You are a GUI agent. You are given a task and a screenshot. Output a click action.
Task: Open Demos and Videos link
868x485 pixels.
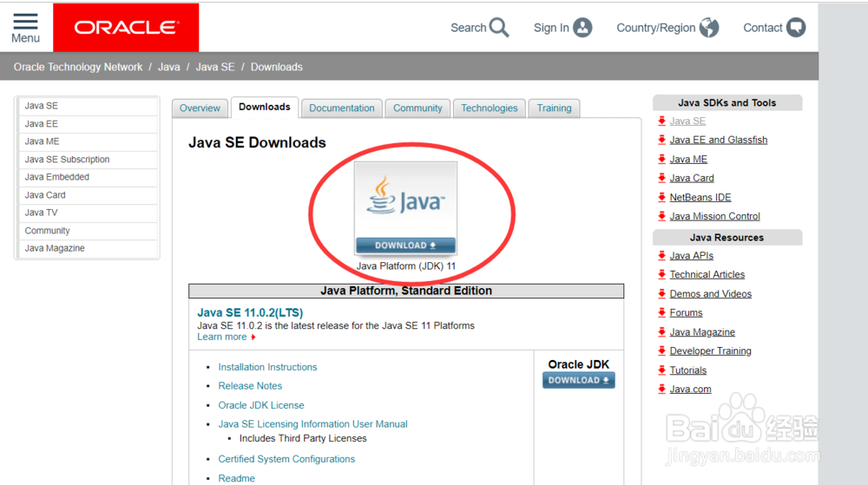711,293
